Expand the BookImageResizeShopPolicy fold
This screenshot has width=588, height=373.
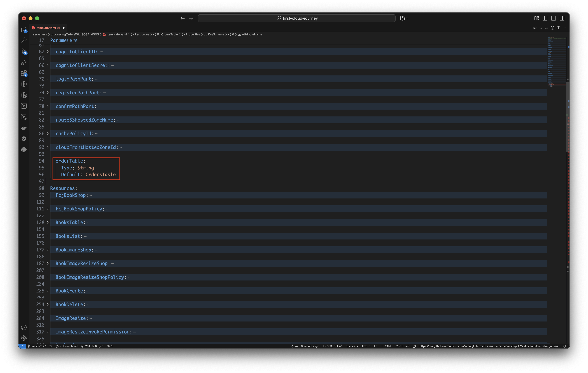(x=48, y=277)
